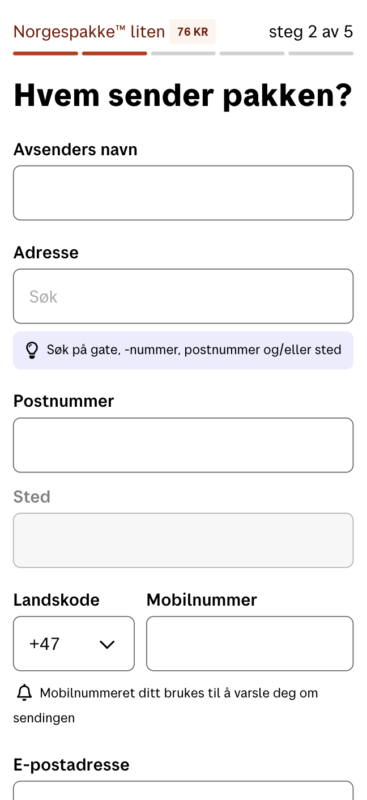367x800 pixels.
Task: Click the fifth progress step bar
Action: coord(321,53)
